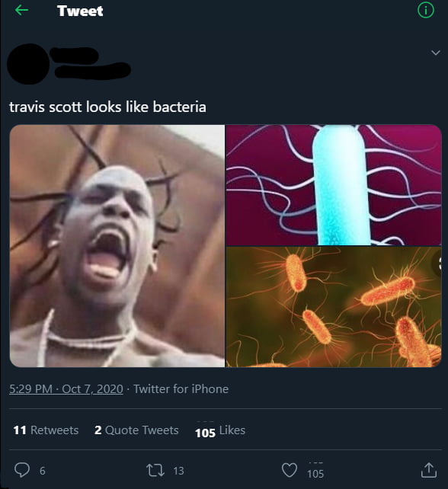The height and width of the screenshot is (489, 448).
Task: Open the reply speech bubble icon
Action: (22, 470)
